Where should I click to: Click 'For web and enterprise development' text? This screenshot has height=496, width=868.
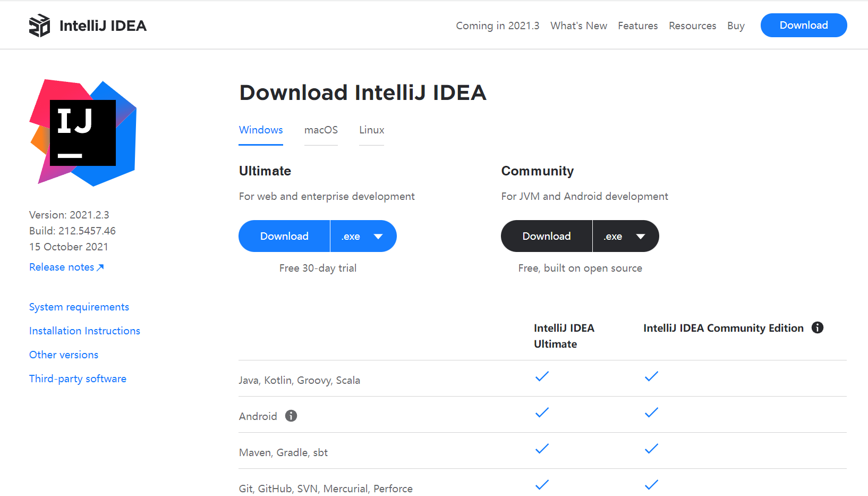point(327,196)
